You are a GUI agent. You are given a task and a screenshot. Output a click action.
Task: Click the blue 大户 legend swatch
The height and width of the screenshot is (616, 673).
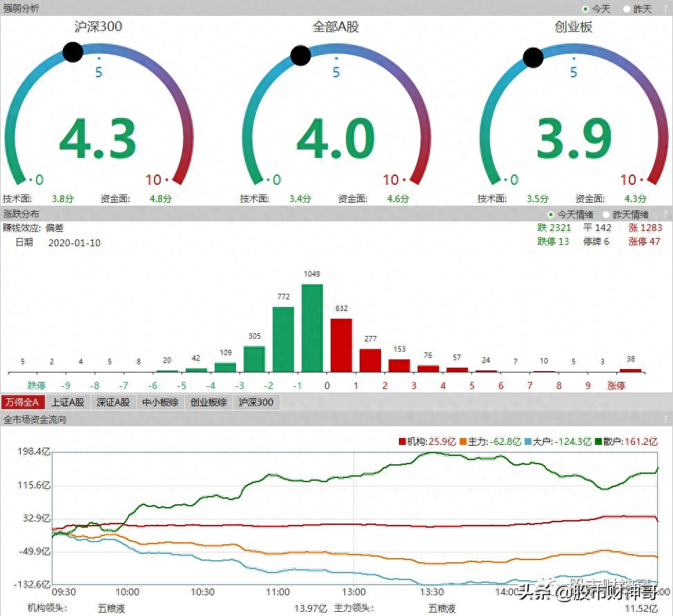pos(528,441)
